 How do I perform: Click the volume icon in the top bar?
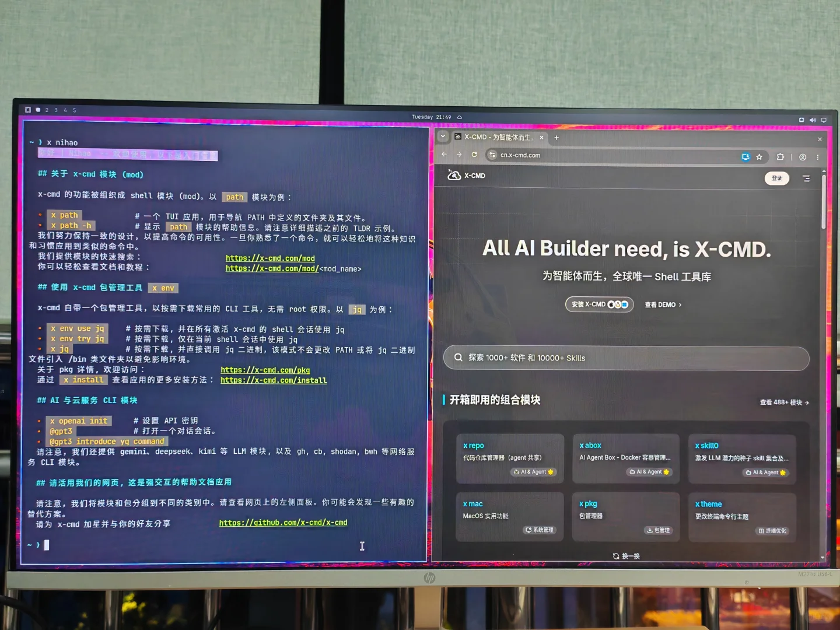[813, 120]
